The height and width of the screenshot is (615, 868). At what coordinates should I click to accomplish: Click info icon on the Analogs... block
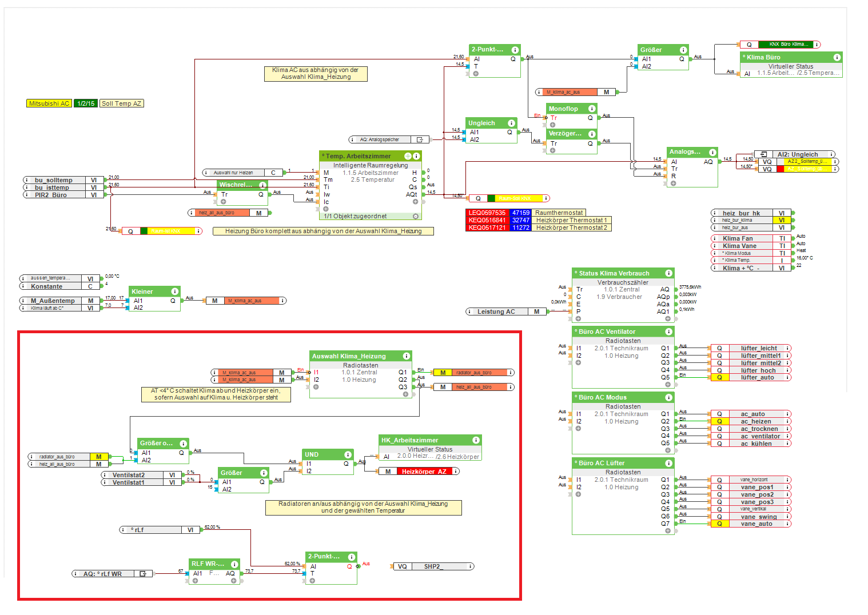coord(712,152)
